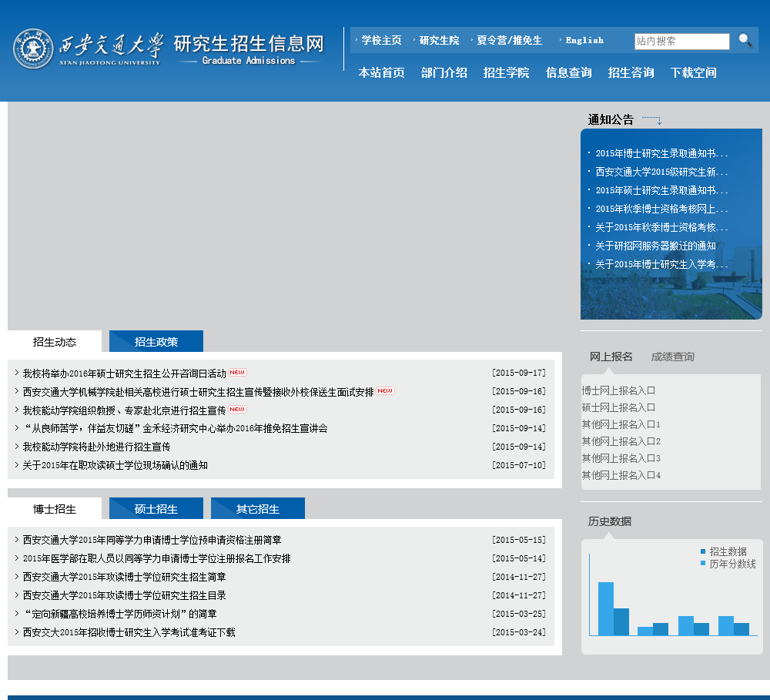Open 招生学院 navigation menu

pos(507,72)
